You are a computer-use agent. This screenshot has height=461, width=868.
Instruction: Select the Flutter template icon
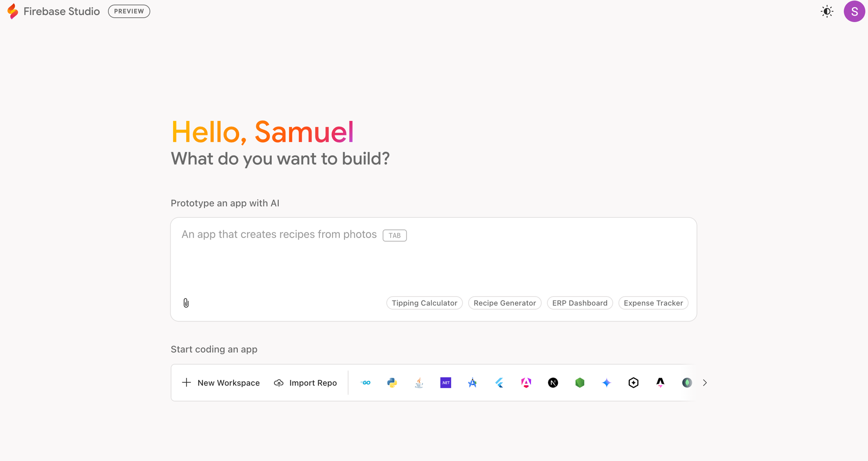tap(499, 383)
